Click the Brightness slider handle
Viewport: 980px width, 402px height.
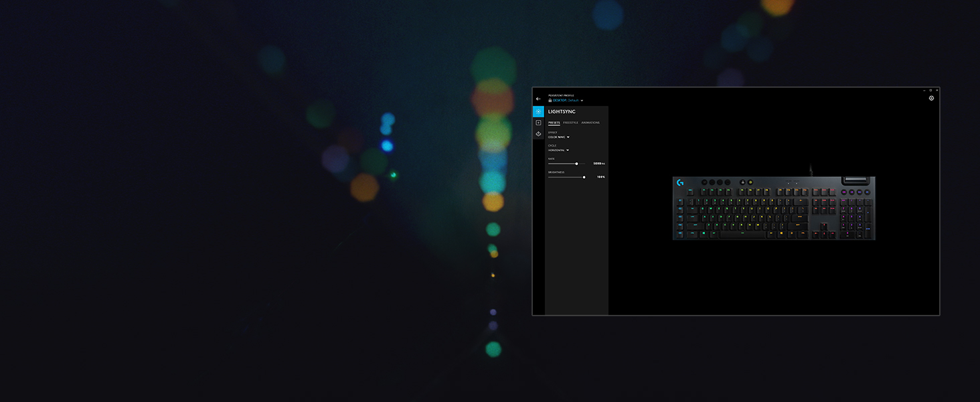pyautogui.click(x=584, y=177)
